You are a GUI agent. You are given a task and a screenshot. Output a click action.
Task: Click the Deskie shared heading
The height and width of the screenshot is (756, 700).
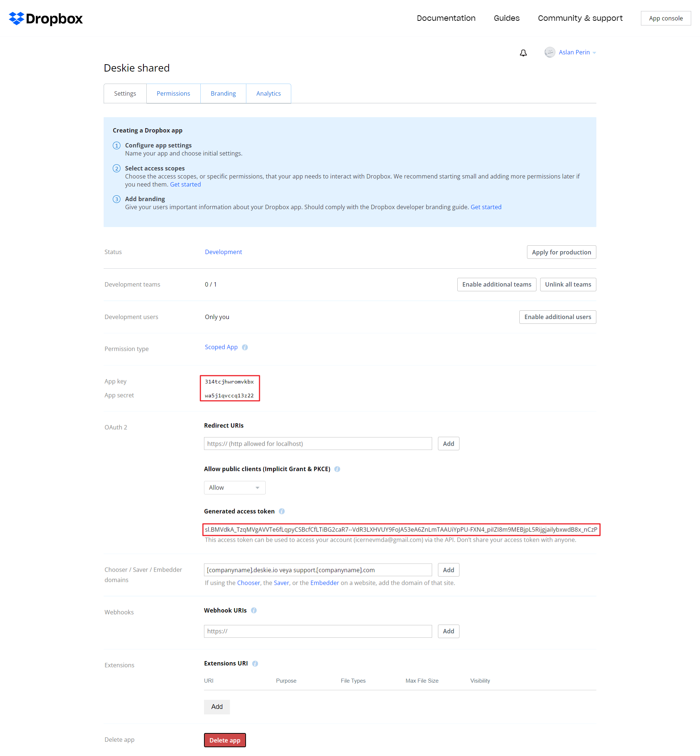[137, 68]
